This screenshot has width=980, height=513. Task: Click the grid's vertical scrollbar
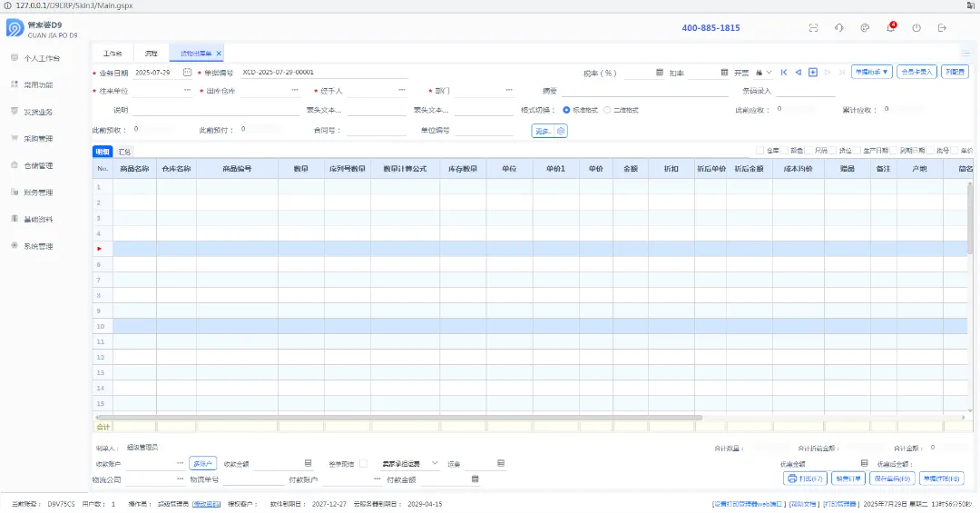click(x=970, y=218)
